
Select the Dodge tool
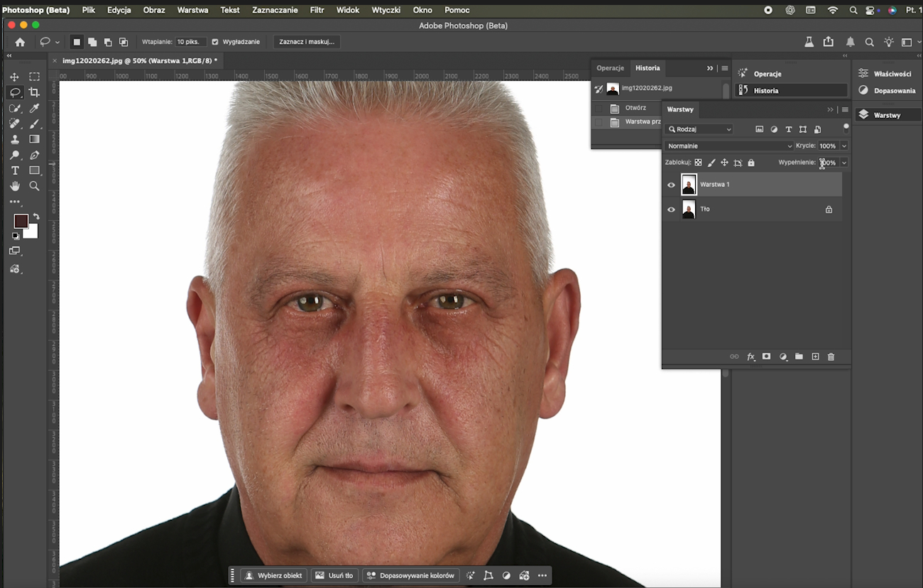coord(14,155)
